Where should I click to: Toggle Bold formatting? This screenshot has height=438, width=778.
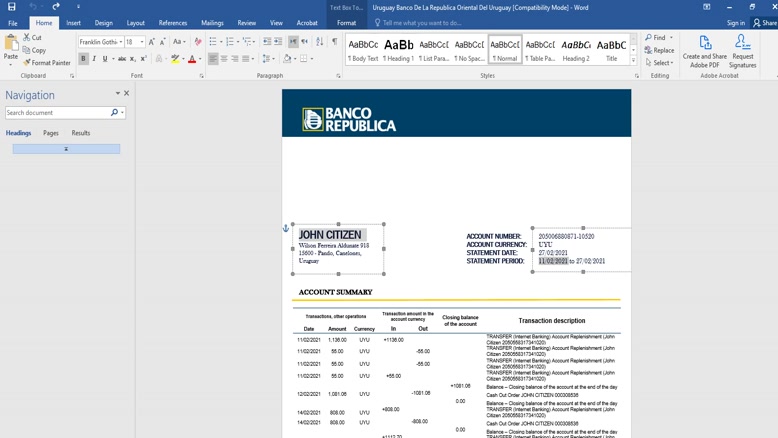83,59
